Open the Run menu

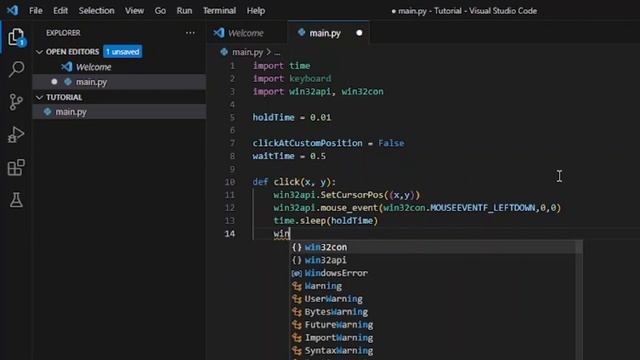tap(184, 11)
